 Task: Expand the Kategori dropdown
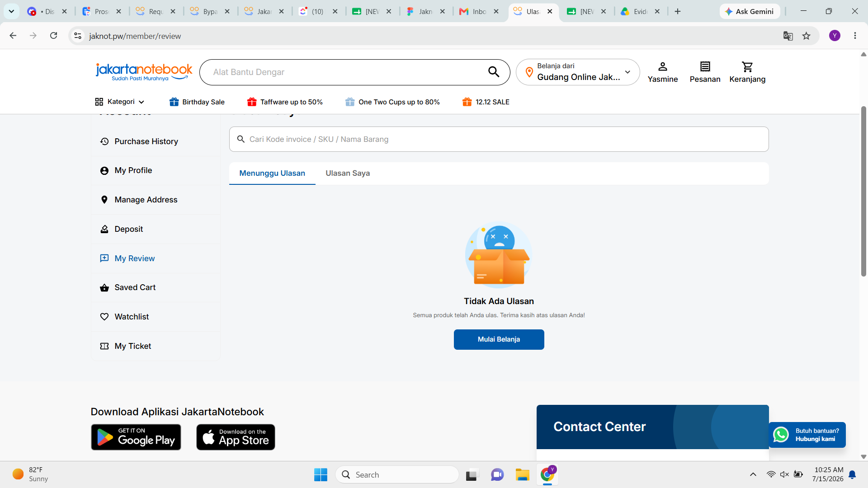point(120,102)
